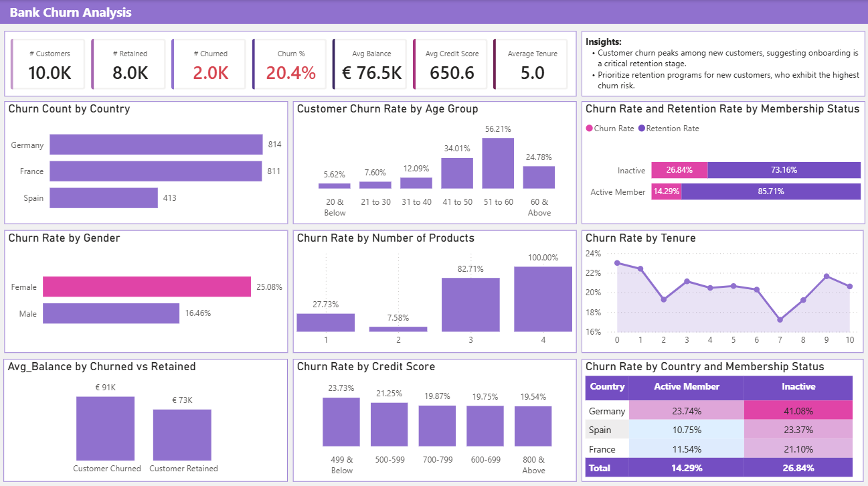Sort table by the Country column header

click(608, 387)
